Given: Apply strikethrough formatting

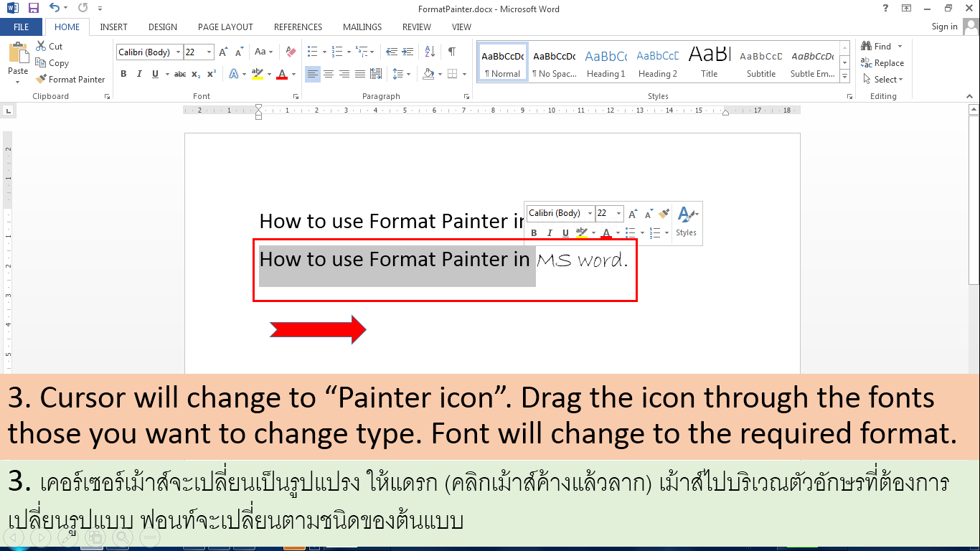Looking at the screenshot, I should point(180,73).
